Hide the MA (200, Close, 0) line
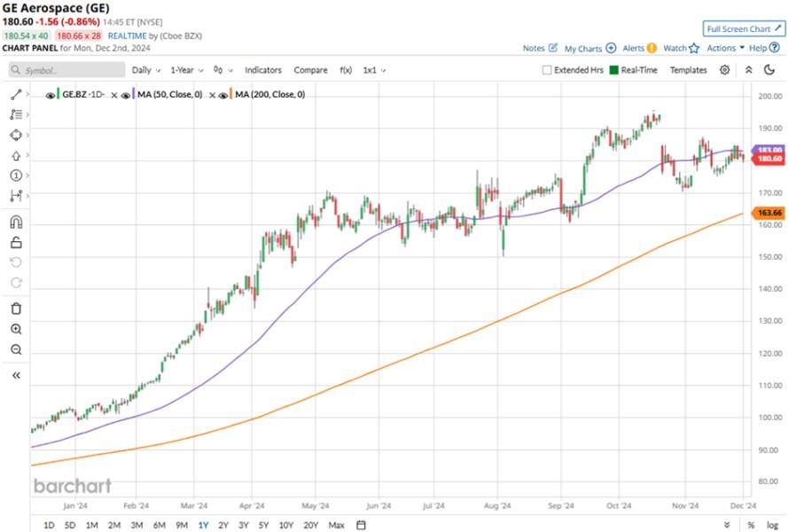Screen dimensions: 789x532 [x=223, y=95]
